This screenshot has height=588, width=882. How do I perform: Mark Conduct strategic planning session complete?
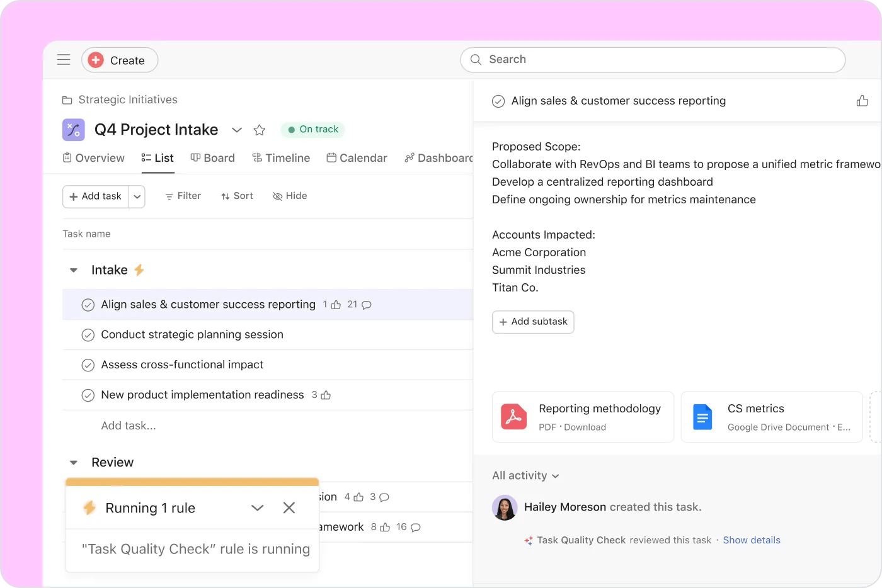(x=88, y=335)
